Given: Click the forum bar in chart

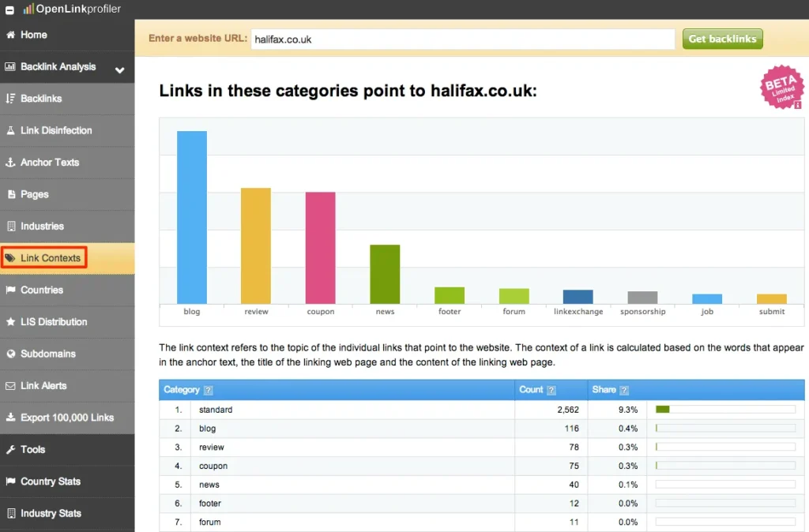Looking at the screenshot, I should click(x=514, y=296).
